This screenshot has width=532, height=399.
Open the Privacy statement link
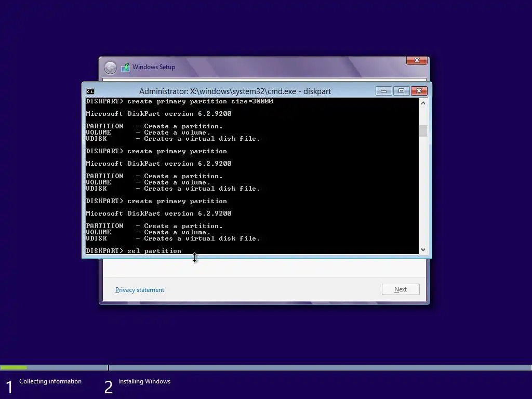coord(140,290)
